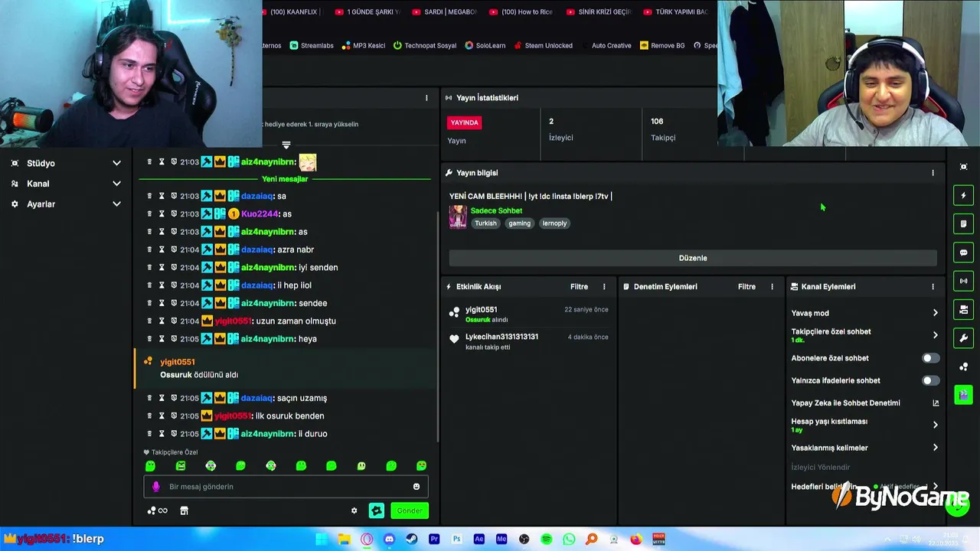The image size is (980, 551).
Task: Open Etkinlik Akışı three-dot menu
Action: pos(604,287)
